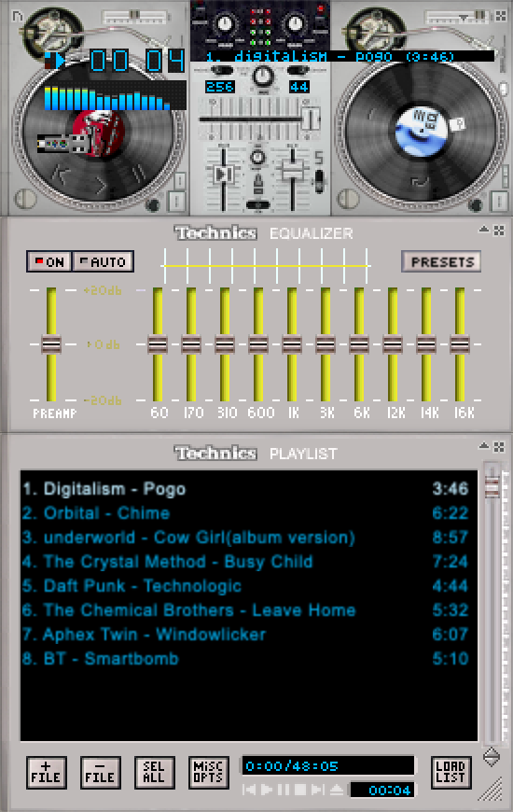Click the + FILE add button
This screenshot has width=513, height=812.
(46, 772)
